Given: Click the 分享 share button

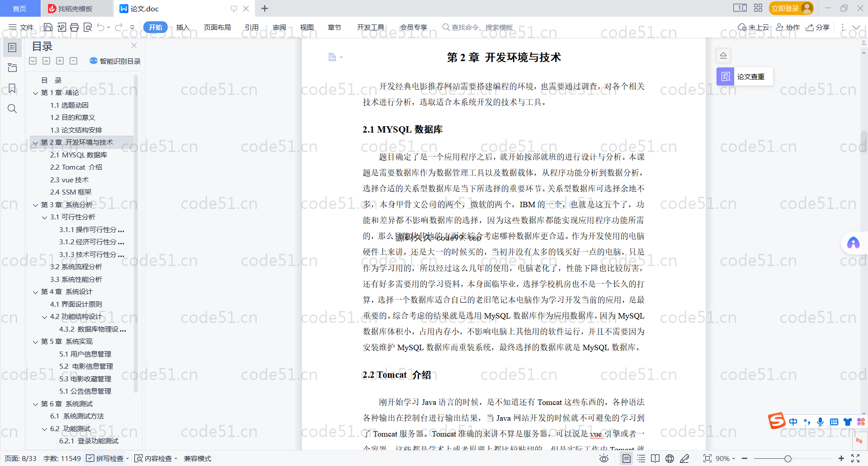Looking at the screenshot, I should pyautogui.click(x=818, y=27).
